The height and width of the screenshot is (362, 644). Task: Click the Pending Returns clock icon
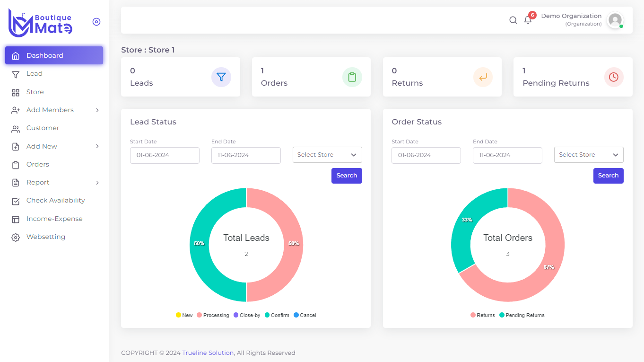[x=614, y=77]
